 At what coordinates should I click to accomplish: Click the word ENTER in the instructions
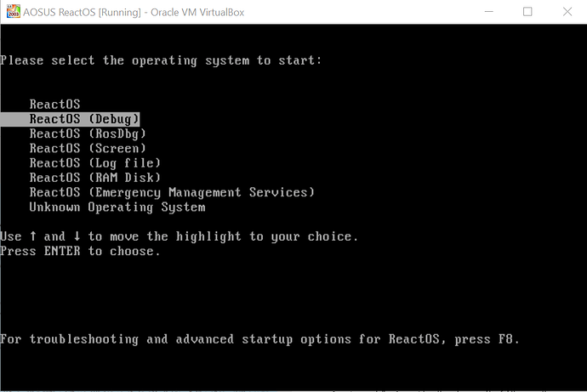(63, 251)
